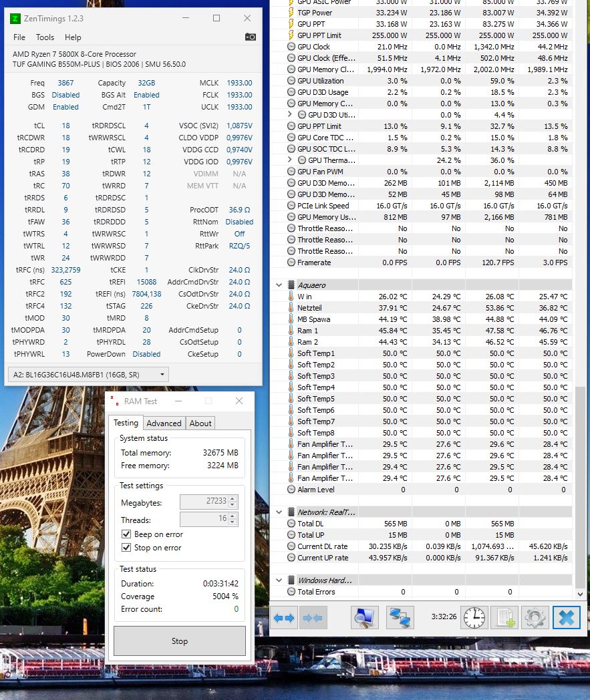Open the Help menu in ZenTimings
Viewport: 590px width, 700px height.
click(73, 37)
